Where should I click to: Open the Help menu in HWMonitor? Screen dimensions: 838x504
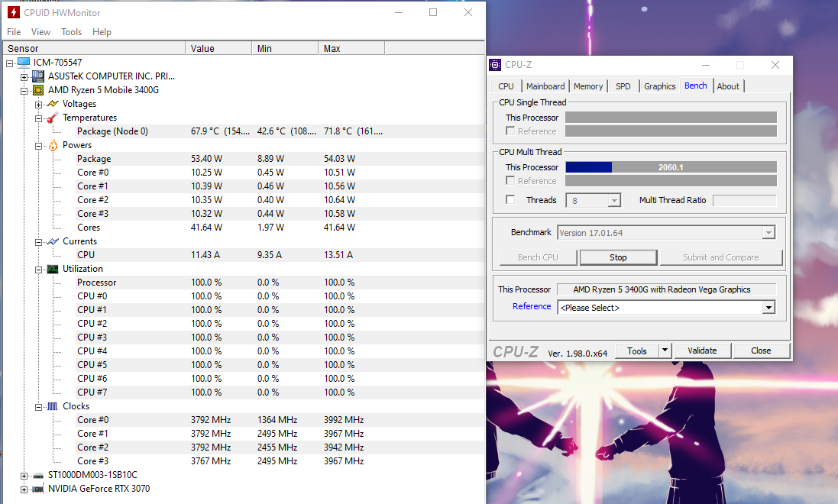(x=102, y=32)
